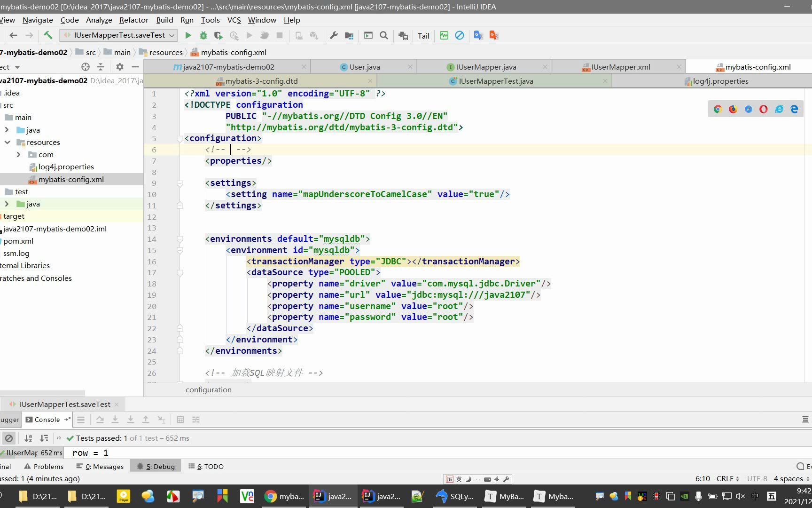Collapse all nodes in Project panel
812x508 pixels.
100,67
